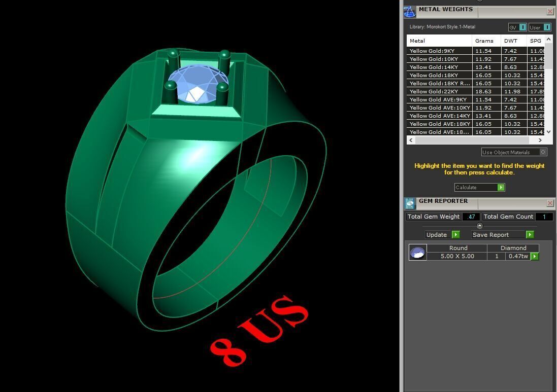The height and width of the screenshot is (392, 557).
Task: Click green arrow next to 0.47tw
Action: point(535,256)
